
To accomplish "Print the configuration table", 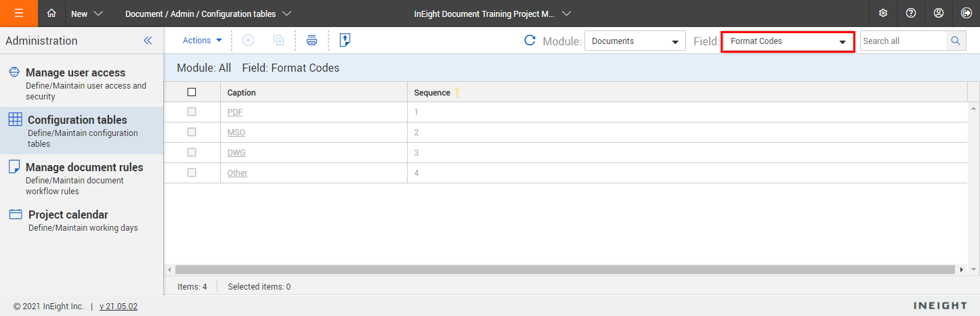I will (x=312, y=41).
